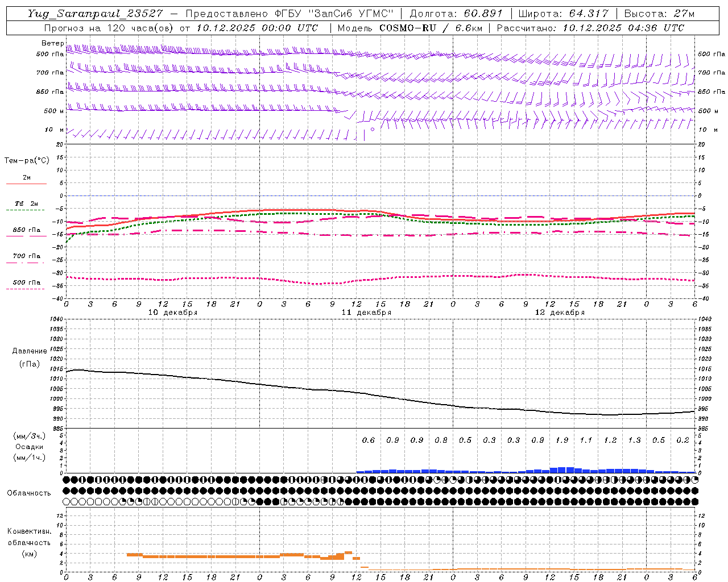Click the date label 12 декабря
Viewport: 728px width, 582px height.
tap(560, 313)
